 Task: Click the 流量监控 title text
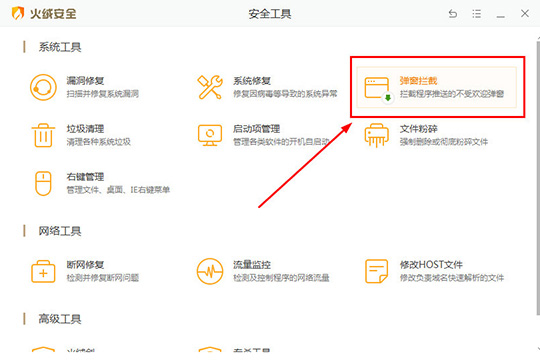(252, 265)
